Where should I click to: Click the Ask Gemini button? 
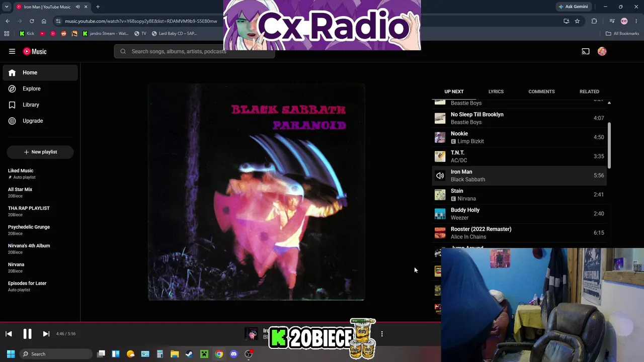(x=573, y=7)
